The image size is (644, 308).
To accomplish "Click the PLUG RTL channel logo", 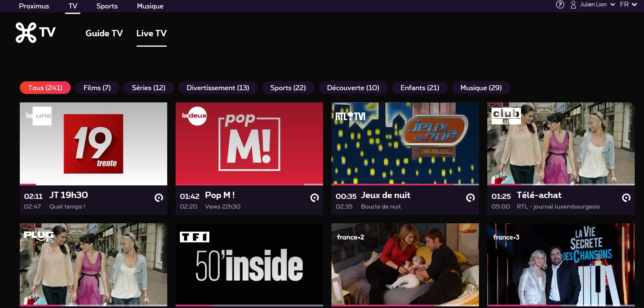I will (39, 236).
